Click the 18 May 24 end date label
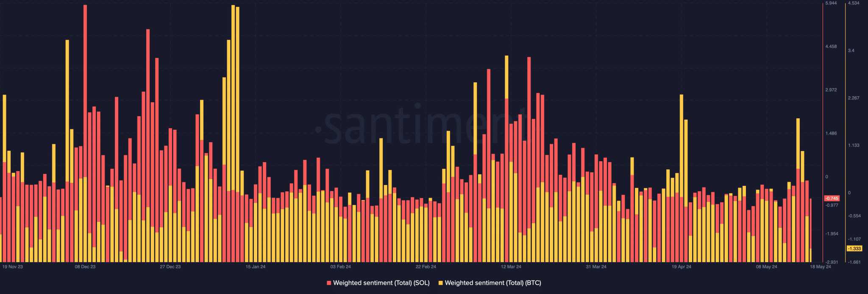Image resolution: width=868 pixels, height=294 pixels. 821,267
